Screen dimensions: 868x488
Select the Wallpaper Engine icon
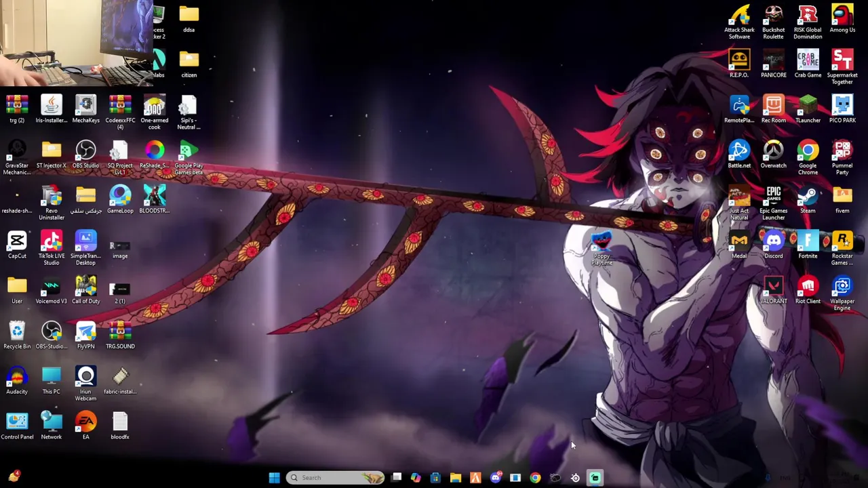point(842,293)
